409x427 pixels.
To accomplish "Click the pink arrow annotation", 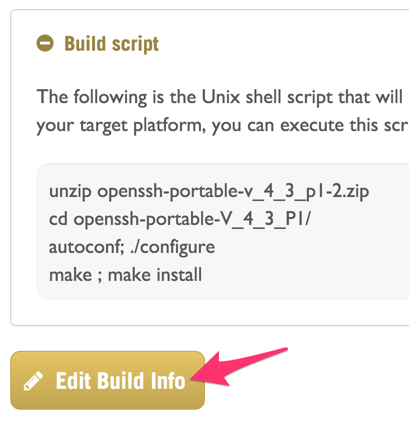I will coord(239,367).
